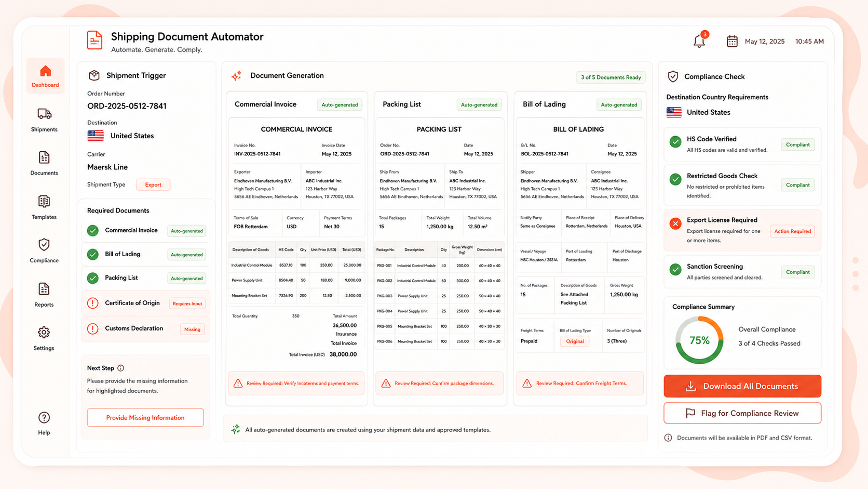Screen dimensions: 868x489
Task: Click the Bill of Lading green checkmark in Required Documents
Action: (x=93, y=255)
